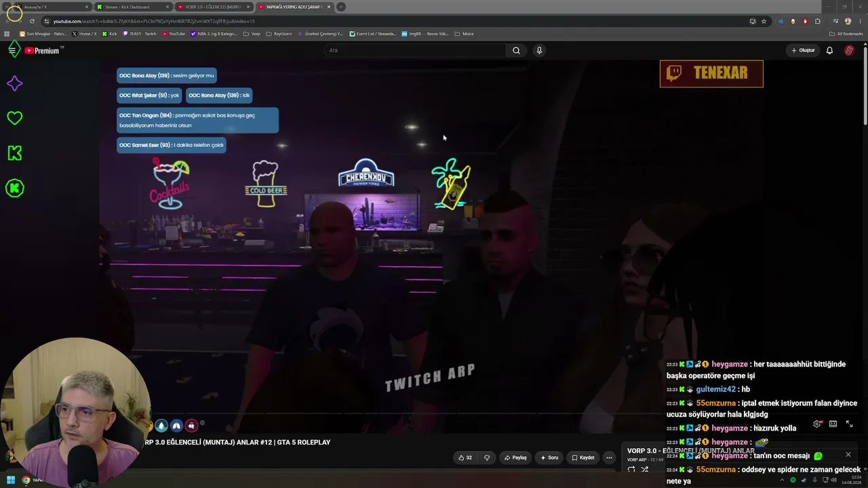Open the blue sound-wave extension

(781, 21)
